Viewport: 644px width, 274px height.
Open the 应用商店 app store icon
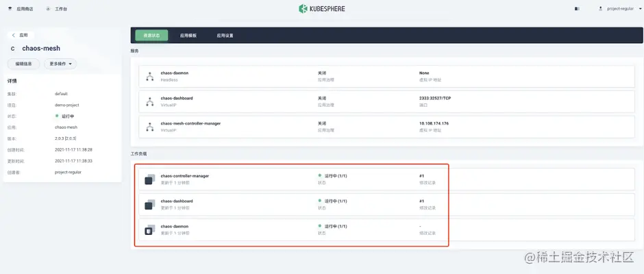click(10, 9)
